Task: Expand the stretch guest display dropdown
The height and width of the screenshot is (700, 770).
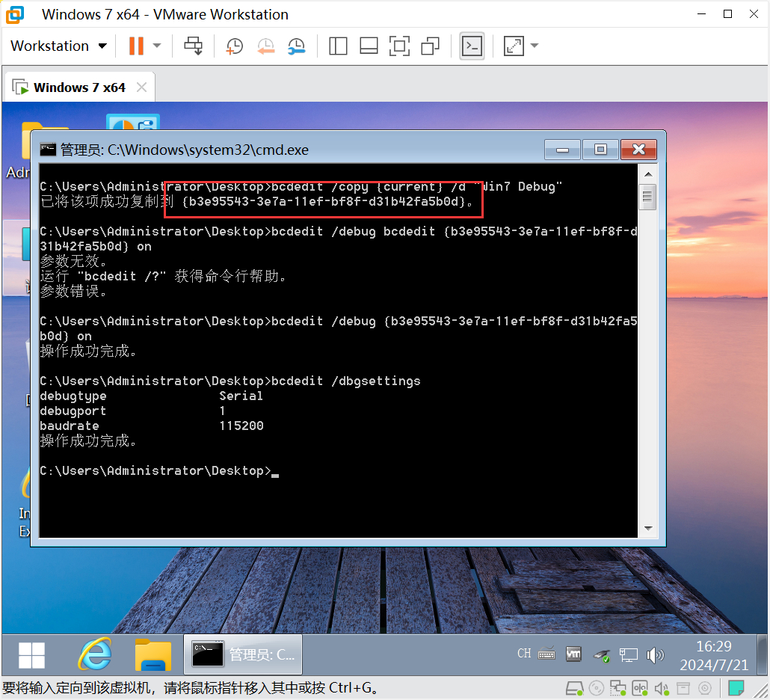Action: click(x=535, y=46)
